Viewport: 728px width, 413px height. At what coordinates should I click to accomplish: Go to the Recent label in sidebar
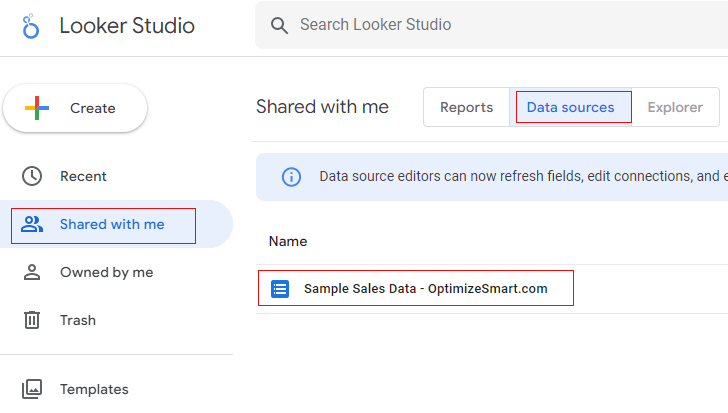[83, 176]
